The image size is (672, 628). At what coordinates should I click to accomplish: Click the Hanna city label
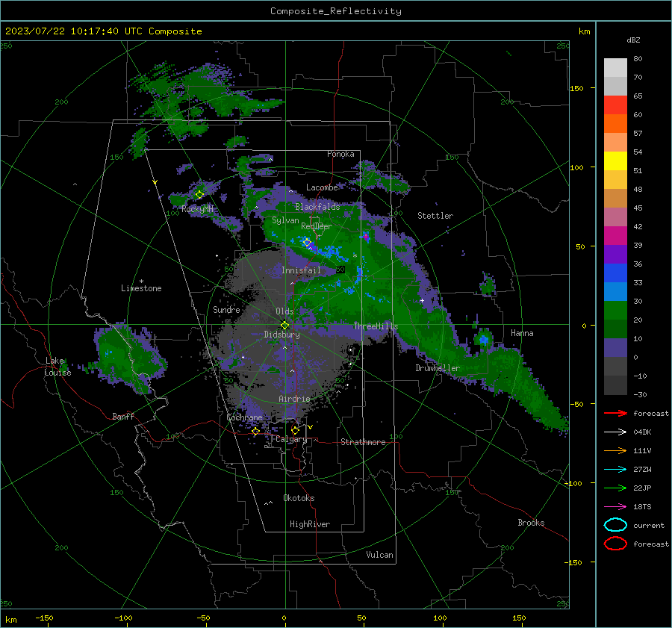pos(522,333)
